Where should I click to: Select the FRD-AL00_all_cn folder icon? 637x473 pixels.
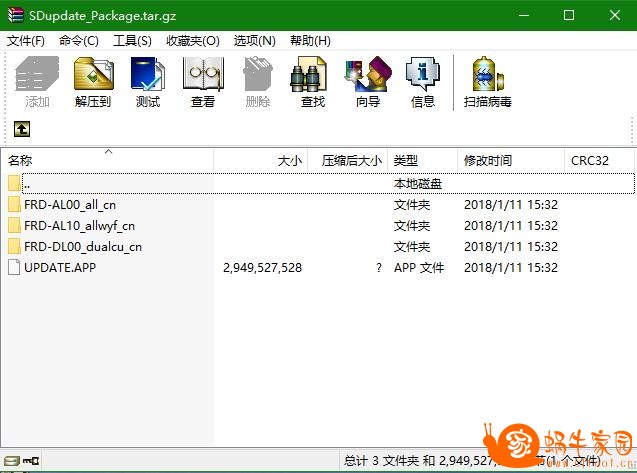15,204
